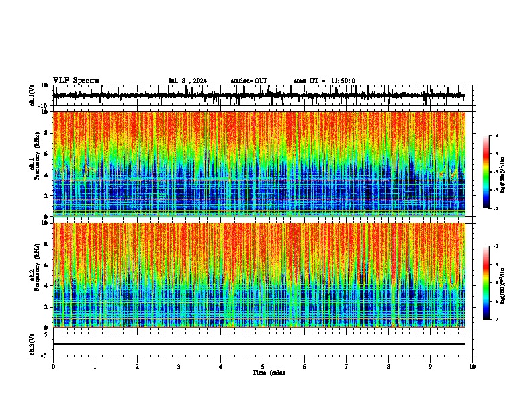Screen dimensions: 532x411
Task: Select the "Jul 8, 2024" date label
Action: (x=187, y=81)
